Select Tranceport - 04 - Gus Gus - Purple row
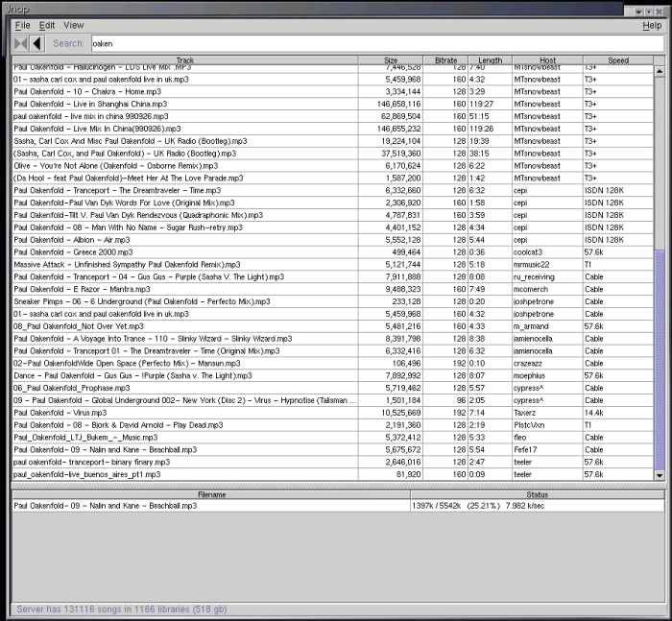This screenshot has width=672, height=621. pyautogui.click(x=333, y=277)
